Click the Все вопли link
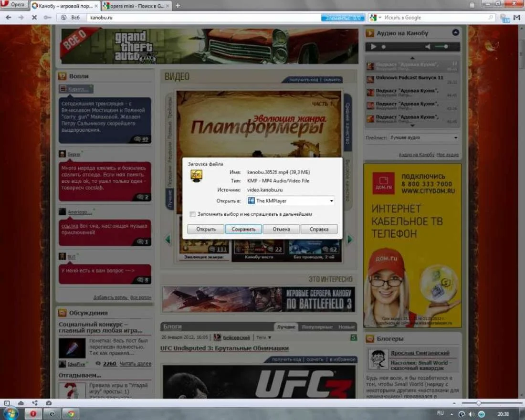The height and width of the screenshot is (420, 525). [x=141, y=297]
